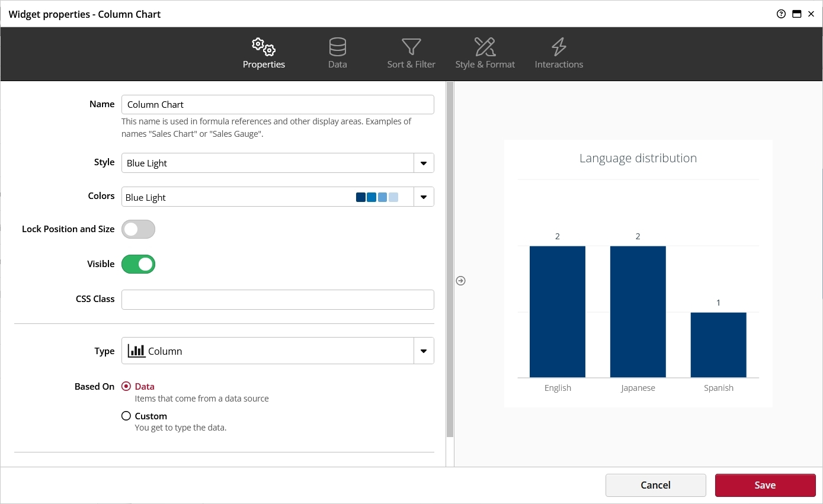Screen dimensions: 823x504
Task: Open the Data database icon tab
Action: pyautogui.click(x=337, y=47)
